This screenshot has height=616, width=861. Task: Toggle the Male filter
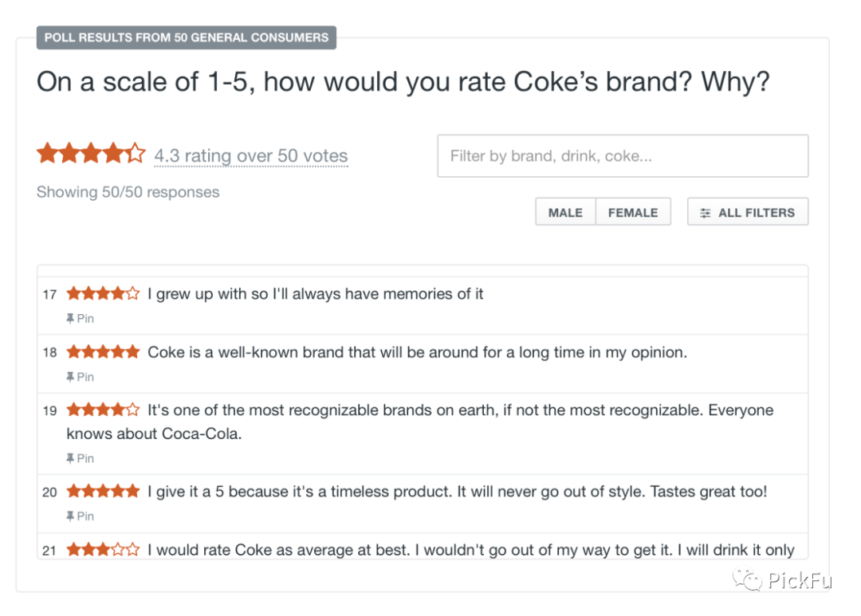[565, 213]
